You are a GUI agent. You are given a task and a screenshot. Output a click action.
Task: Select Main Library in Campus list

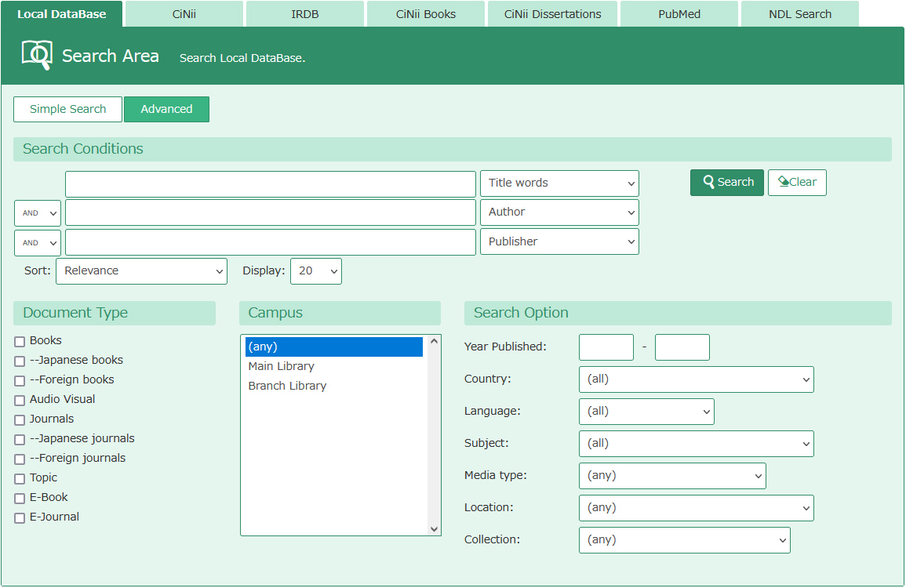[x=281, y=366]
